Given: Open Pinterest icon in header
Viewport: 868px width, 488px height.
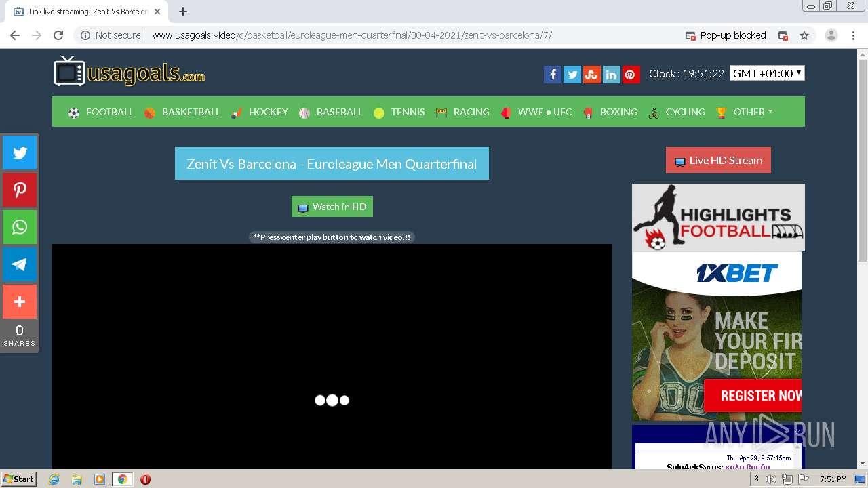Looking at the screenshot, I should coord(631,75).
